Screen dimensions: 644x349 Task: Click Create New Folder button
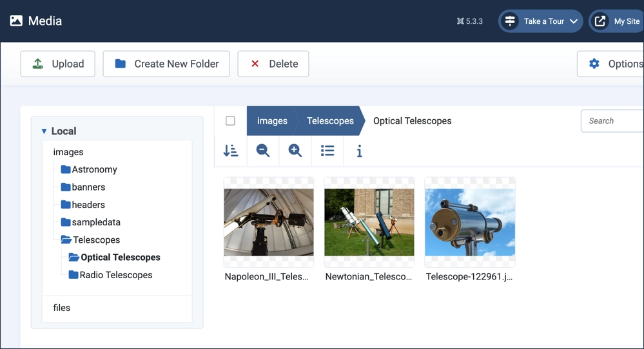click(166, 64)
